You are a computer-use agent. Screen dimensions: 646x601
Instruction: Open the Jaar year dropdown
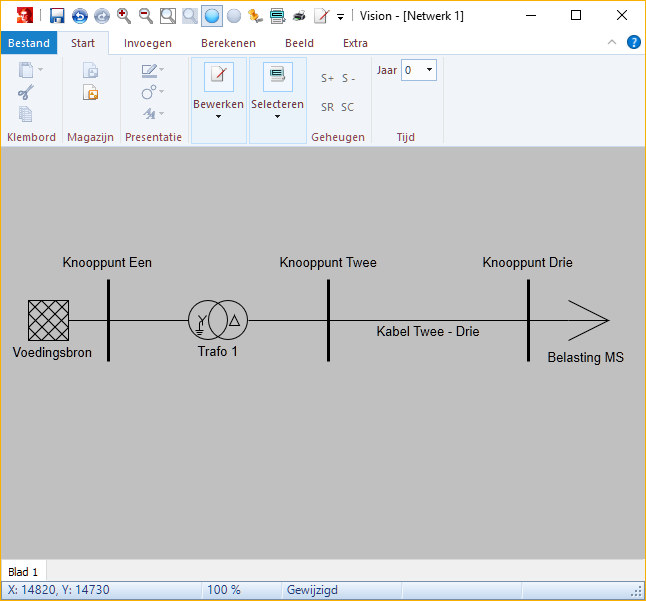tap(429, 70)
